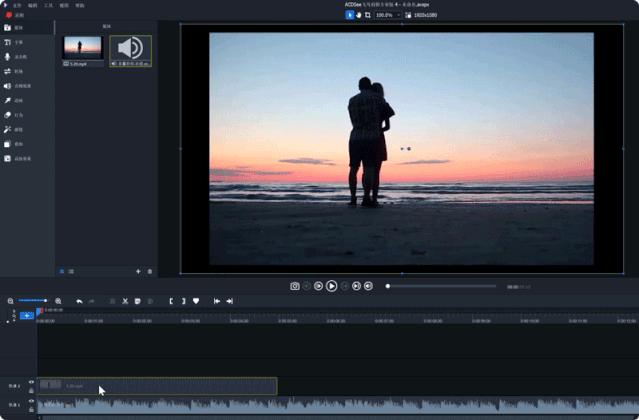Open the microphone voice recording panel
Viewport: 639px width, 420px height.
pyautogui.click(x=13, y=57)
